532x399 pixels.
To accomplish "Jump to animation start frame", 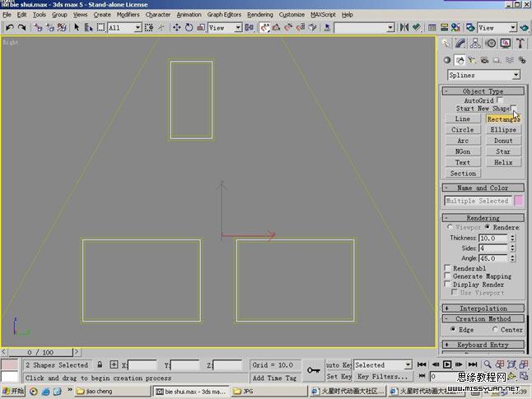I will point(422,364).
